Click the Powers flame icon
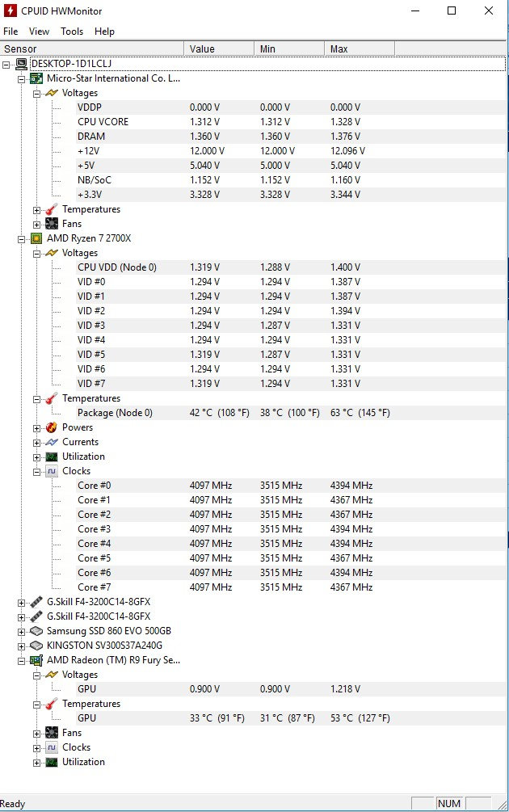This screenshot has width=509, height=812. click(51, 427)
